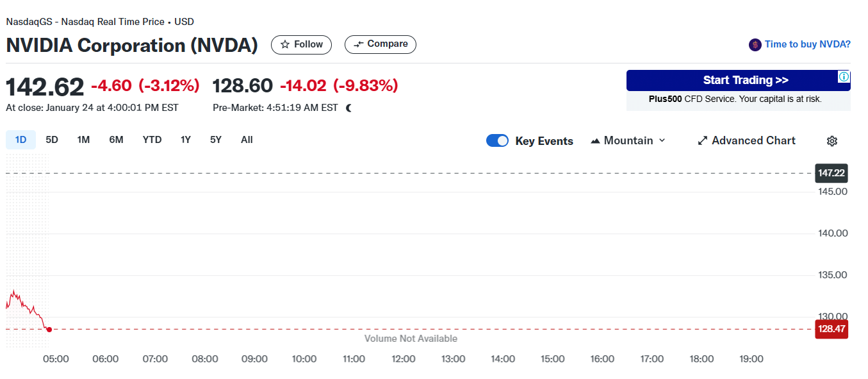
Task: Toggle the Key Events switch
Action: pyautogui.click(x=497, y=141)
